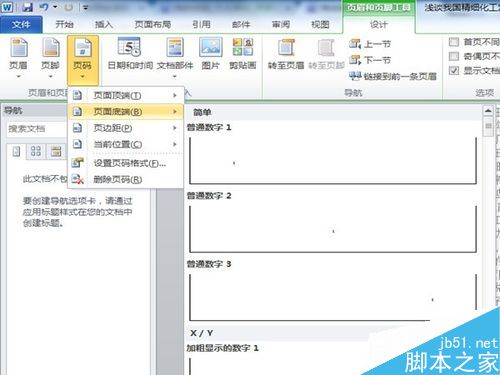Open navigation pane headings browse tab
Image resolution: width=500 pixels, height=375 pixels.
click(16, 152)
